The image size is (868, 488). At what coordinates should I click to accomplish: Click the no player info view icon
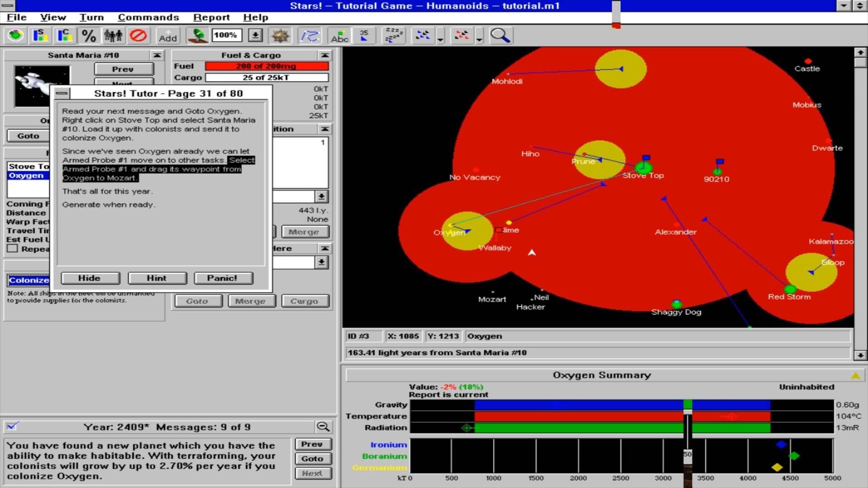138,35
